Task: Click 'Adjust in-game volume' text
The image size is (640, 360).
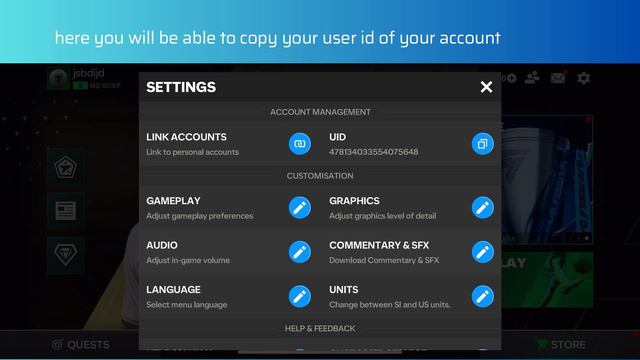Action: [x=188, y=260]
